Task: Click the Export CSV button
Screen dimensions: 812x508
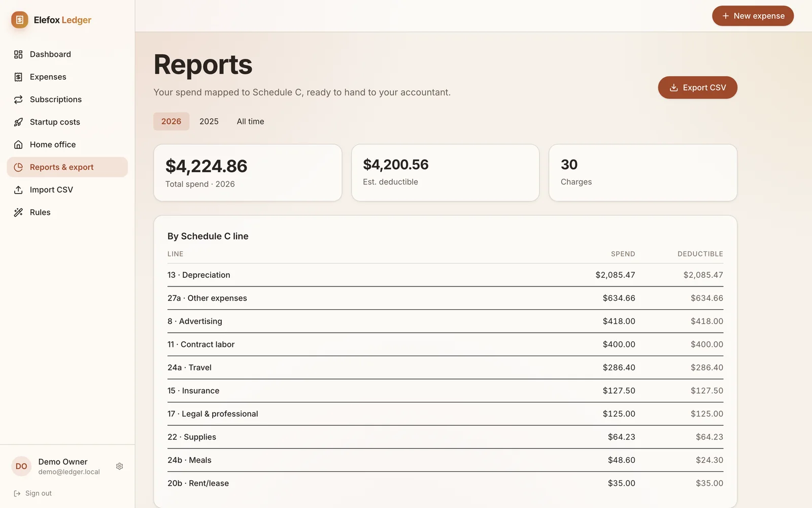Action: click(698, 87)
